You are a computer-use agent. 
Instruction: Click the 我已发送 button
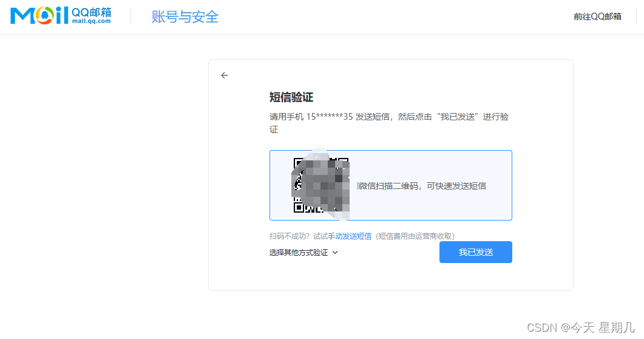pos(476,252)
